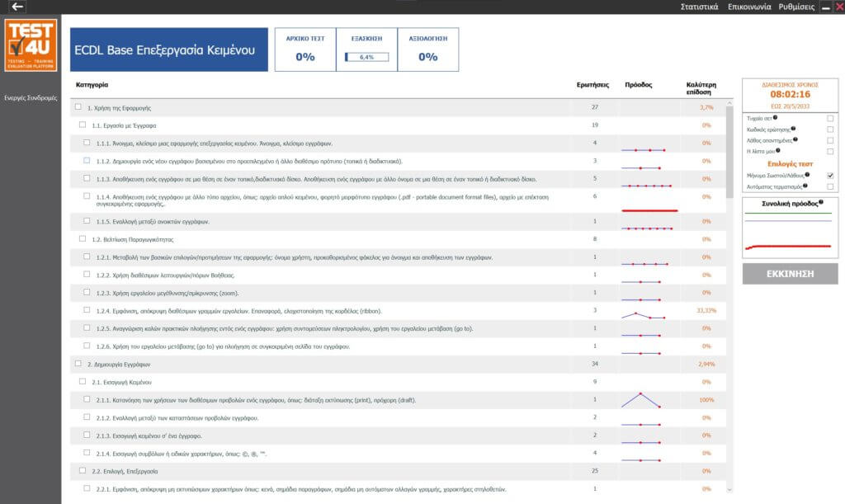Tick the Αυτόματος τερματισμός checkbox
This screenshot has height=504, width=845.
(830, 186)
